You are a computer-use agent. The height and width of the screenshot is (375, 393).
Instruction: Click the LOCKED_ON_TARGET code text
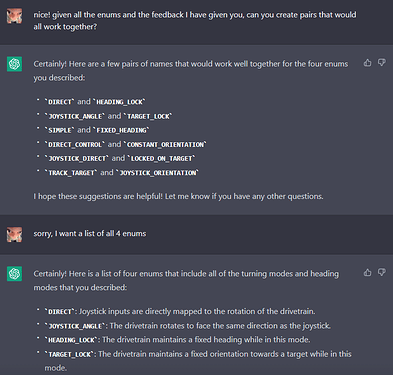(x=161, y=159)
